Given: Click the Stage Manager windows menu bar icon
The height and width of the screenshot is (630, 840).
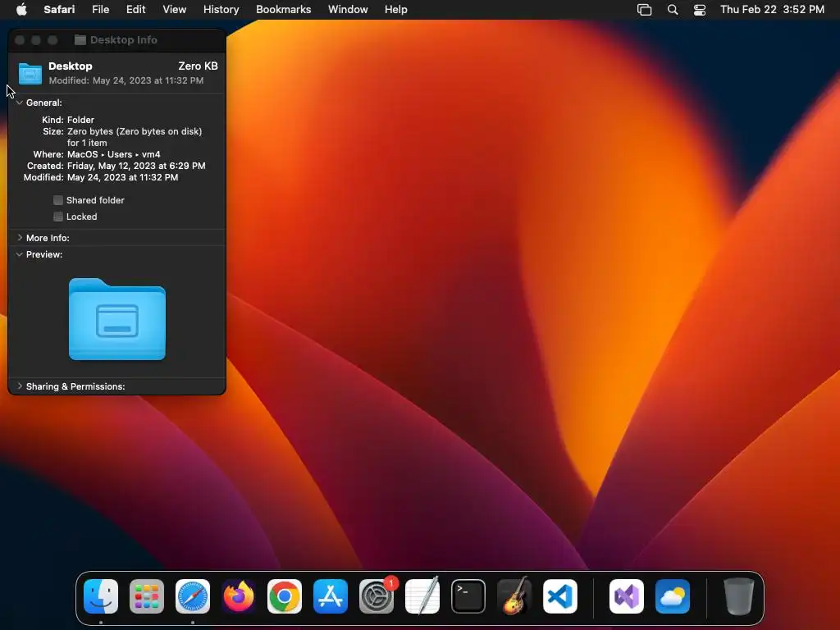Looking at the screenshot, I should [645, 10].
